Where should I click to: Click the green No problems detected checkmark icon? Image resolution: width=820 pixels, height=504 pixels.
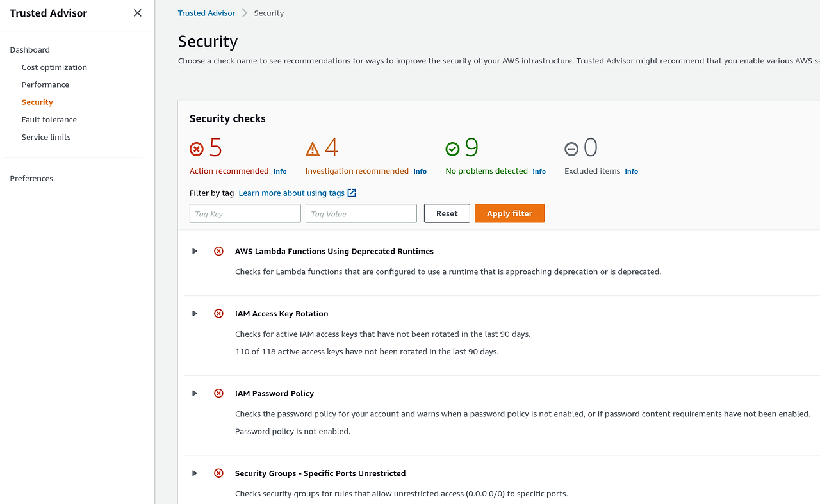[452, 149]
